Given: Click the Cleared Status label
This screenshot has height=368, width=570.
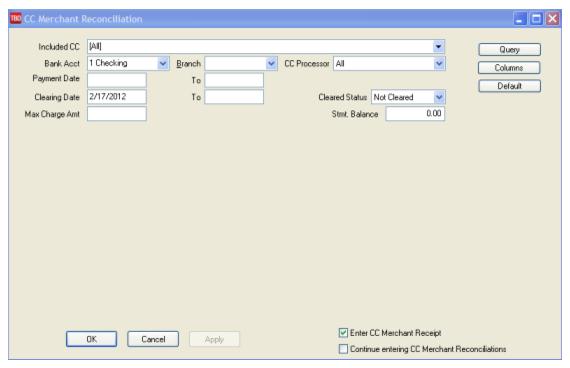Looking at the screenshot, I should click(342, 97).
